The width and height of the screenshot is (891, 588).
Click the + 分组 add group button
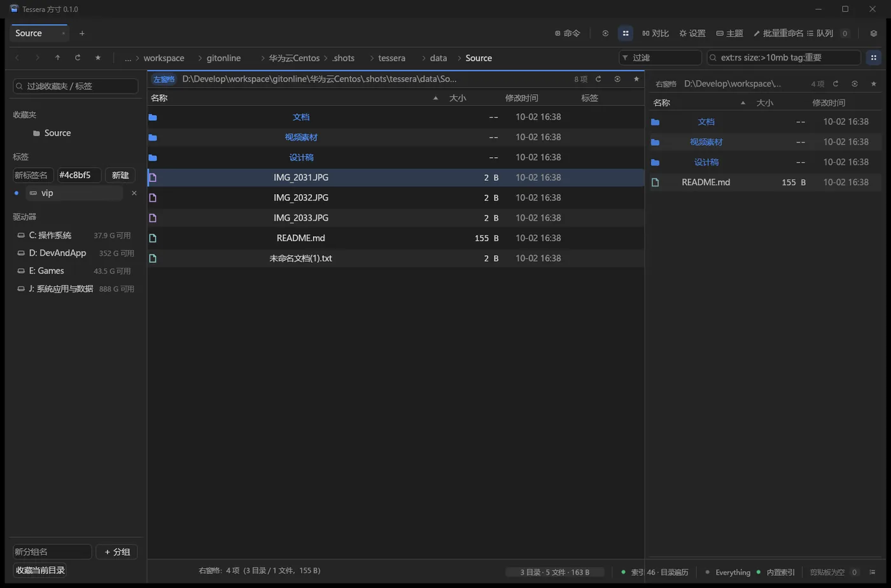click(x=117, y=552)
